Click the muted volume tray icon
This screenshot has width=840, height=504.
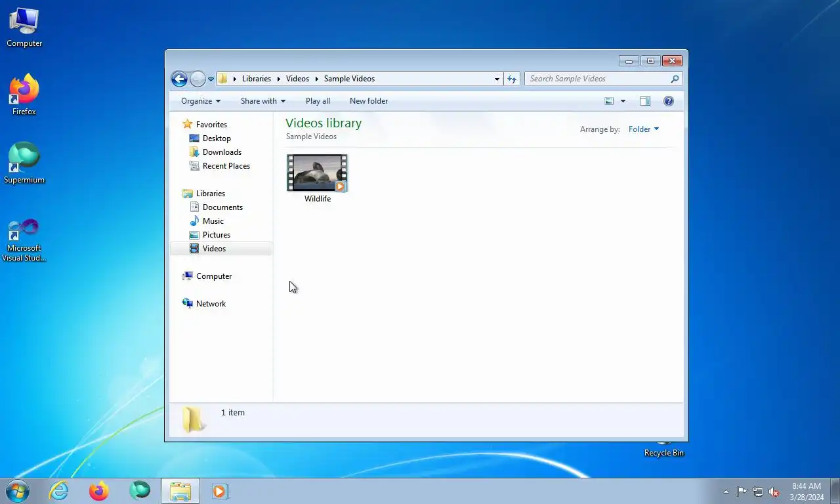click(x=774, y=492)
